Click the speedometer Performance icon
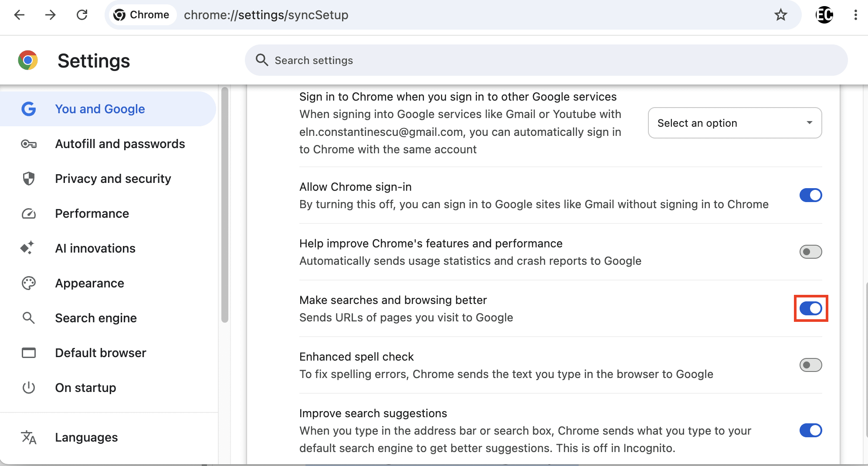 point(29,213)
